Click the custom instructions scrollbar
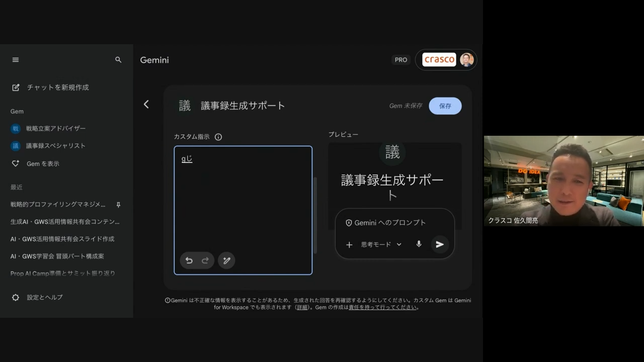Screen dimensions: 644x362 (315, 216)
